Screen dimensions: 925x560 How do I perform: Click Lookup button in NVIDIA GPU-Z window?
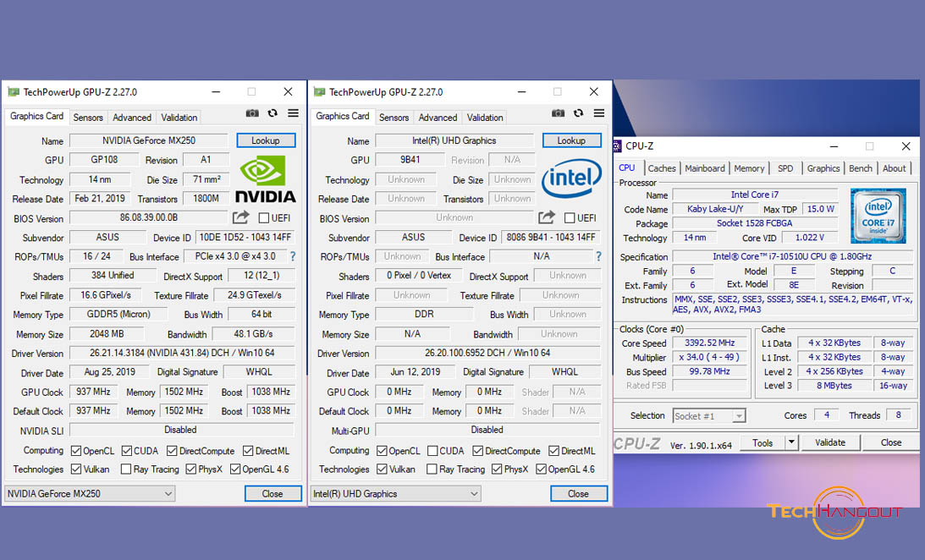(266, 140)
